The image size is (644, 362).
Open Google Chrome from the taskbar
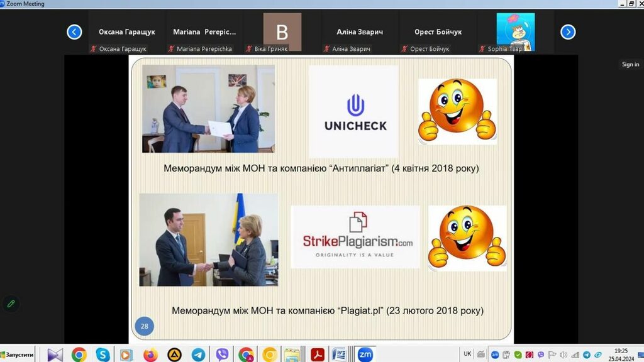tap(79, 354)
